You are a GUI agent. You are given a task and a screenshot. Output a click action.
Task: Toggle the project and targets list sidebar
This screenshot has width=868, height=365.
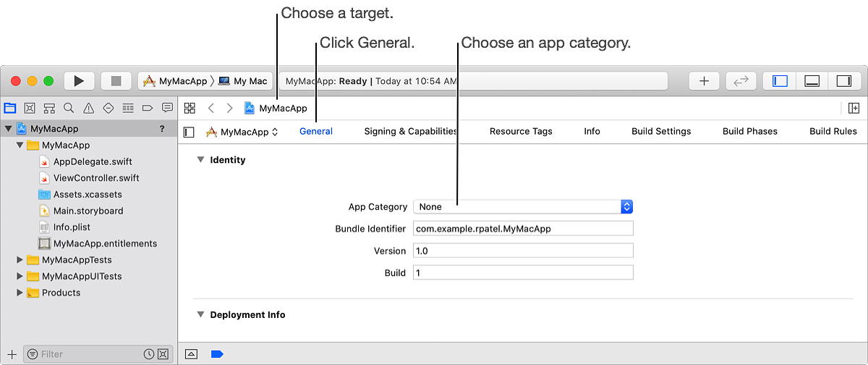(x=189, y=132)
